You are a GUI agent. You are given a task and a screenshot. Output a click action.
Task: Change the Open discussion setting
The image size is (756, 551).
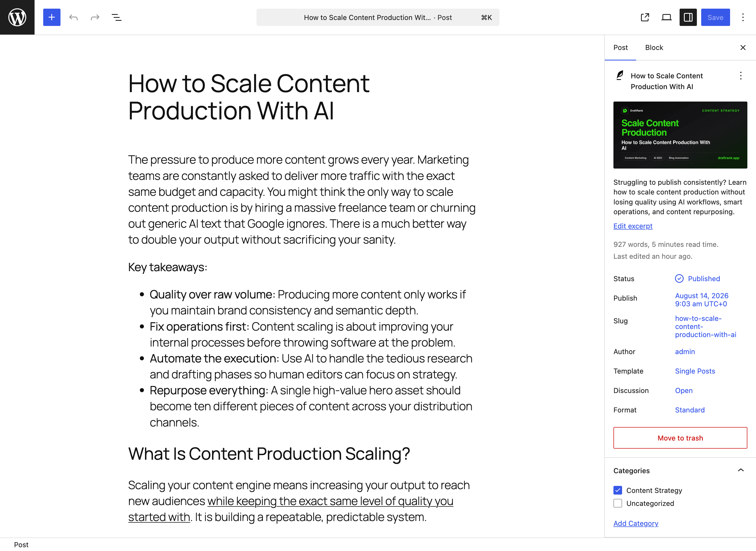tap(684, 391)
